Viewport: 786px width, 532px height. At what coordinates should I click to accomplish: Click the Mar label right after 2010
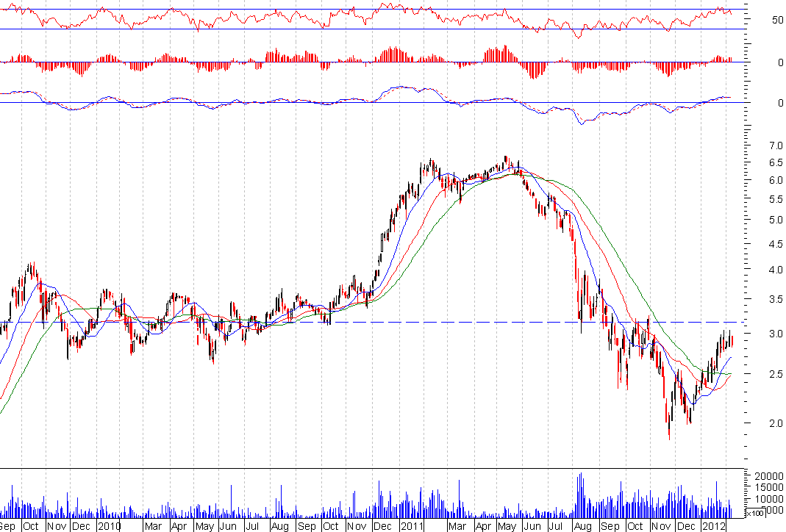coord(153,526)
